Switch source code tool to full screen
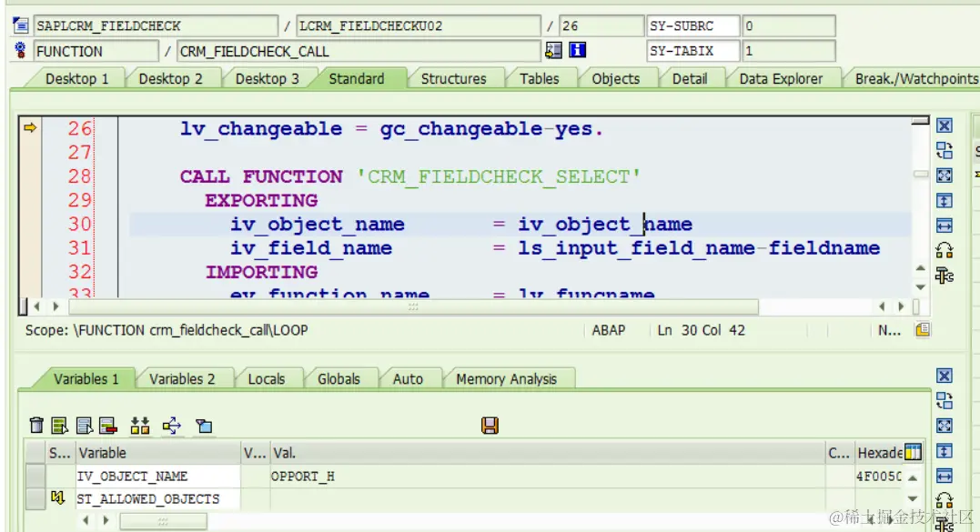The image size is (980, 532). (945, 176)
